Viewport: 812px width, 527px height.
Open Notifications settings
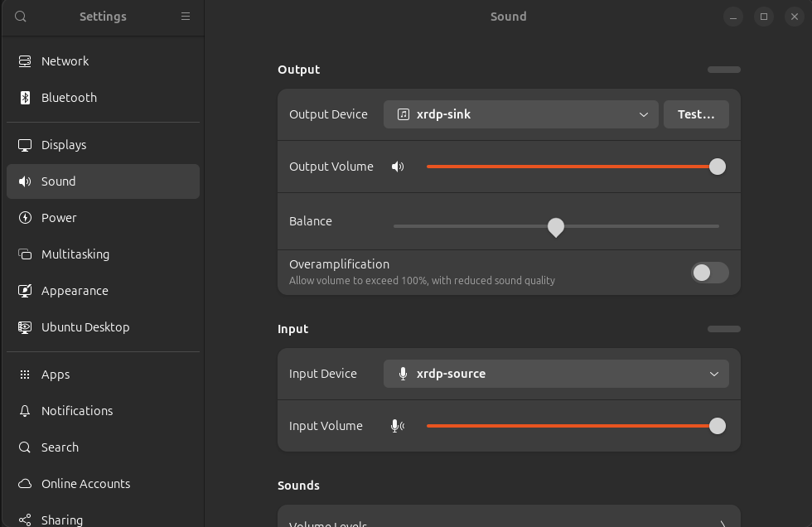103,410
